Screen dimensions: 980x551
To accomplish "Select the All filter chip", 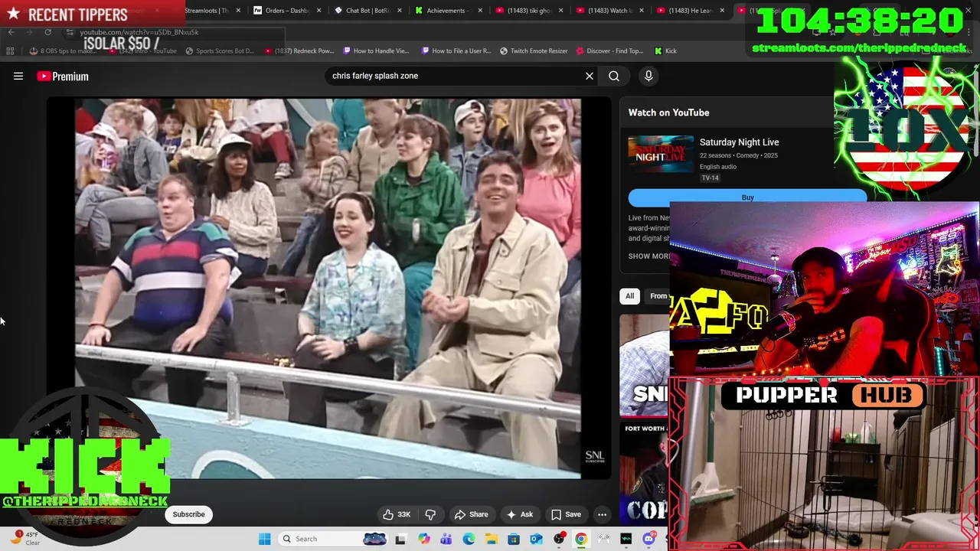I will tap(629, 296).
